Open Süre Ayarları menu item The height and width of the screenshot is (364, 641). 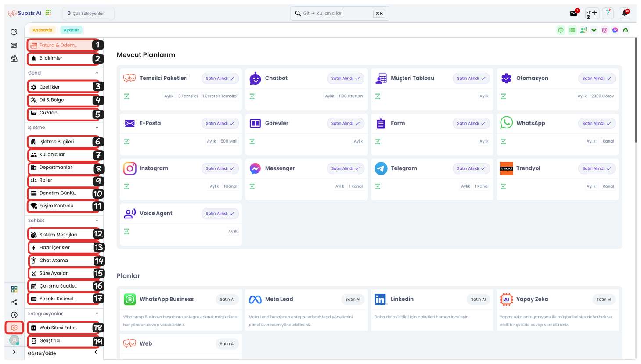point(64,273)
